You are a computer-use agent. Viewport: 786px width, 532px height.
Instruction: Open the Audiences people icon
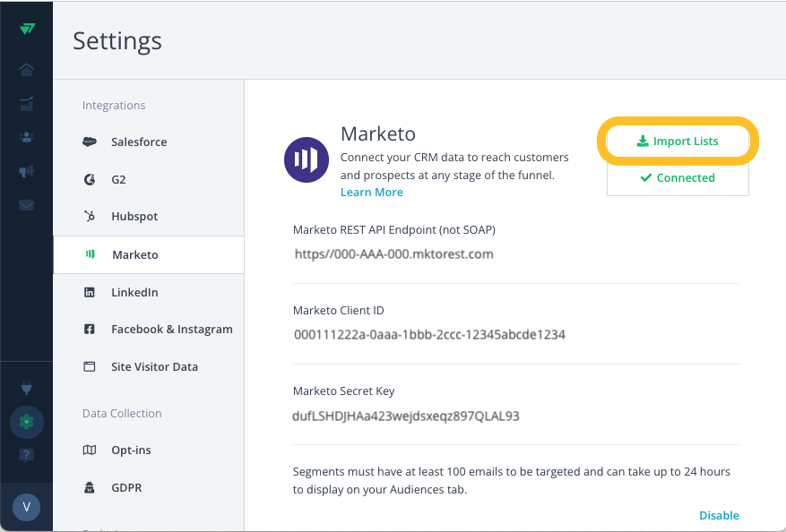tap(27, 136)
